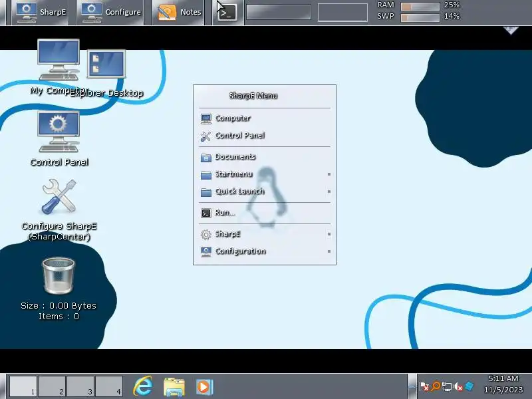This screenshot has width=532, height=399.
Task: Select Control Panel in SharpE Menu
Action: click(x=264, y=136)
